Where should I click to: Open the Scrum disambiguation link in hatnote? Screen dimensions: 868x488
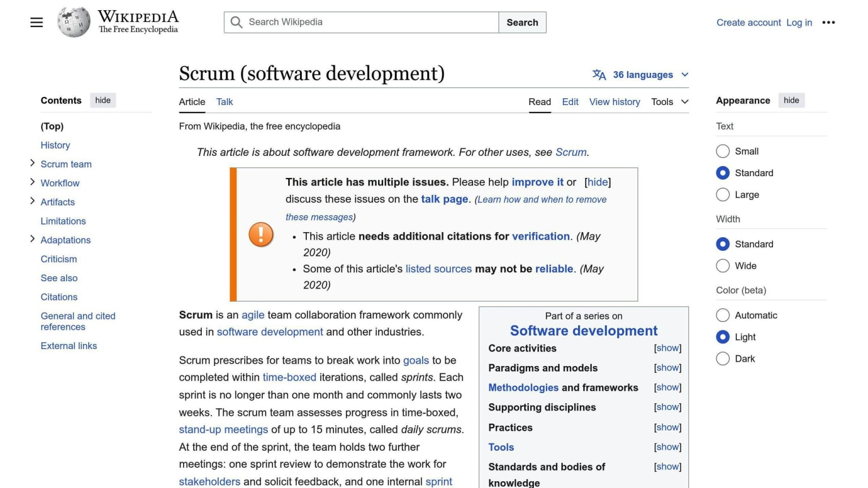(571, 152)
